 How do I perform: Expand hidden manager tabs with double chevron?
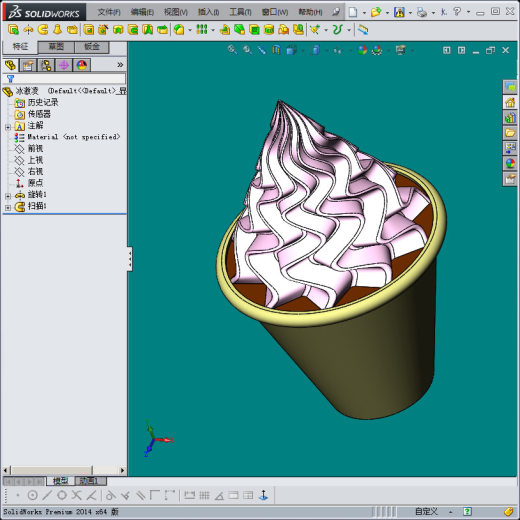tap(120, 65)
